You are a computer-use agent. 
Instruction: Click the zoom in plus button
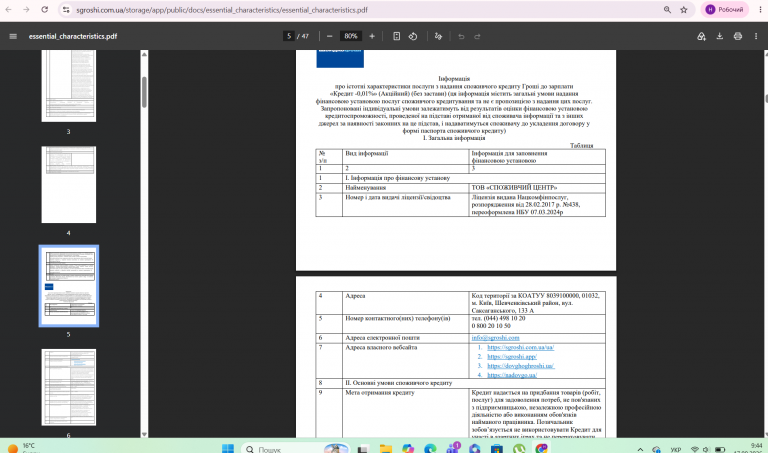pyautogui.click(x=372, y=36)
